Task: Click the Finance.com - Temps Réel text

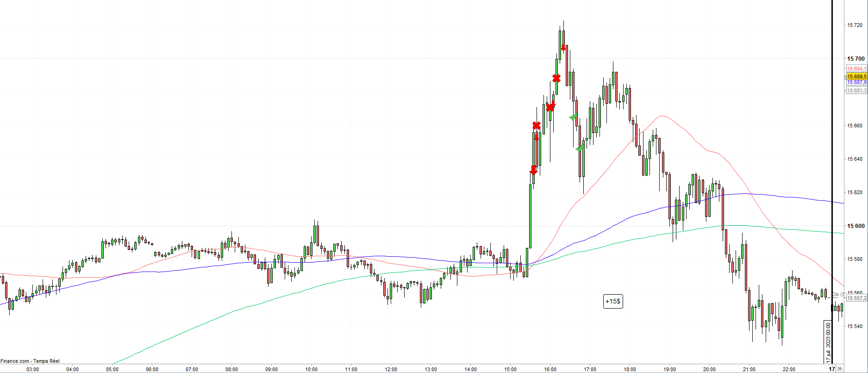Action: point(30,361)
